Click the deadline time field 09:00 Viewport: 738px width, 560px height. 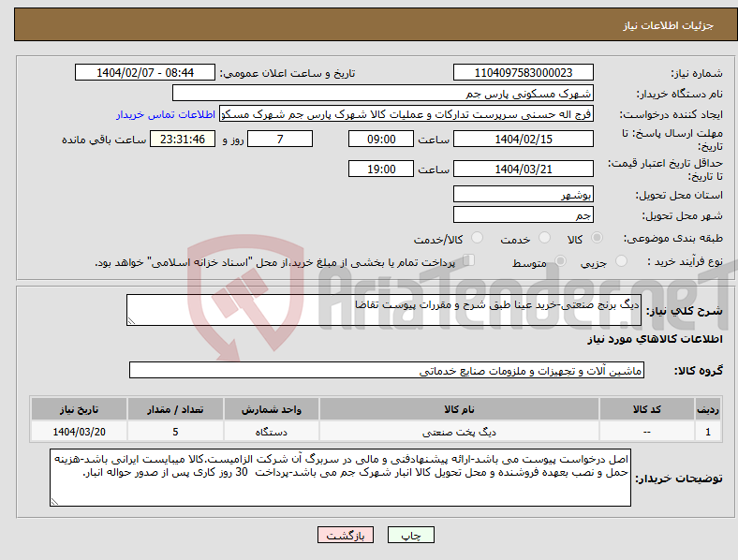pyautogui.click(x=381, y=139)
